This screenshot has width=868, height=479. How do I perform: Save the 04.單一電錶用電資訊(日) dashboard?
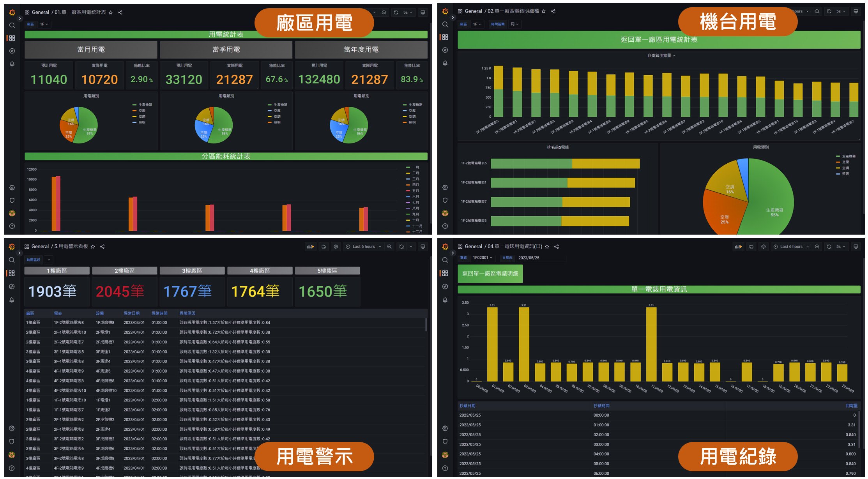(x=751, y=247)
